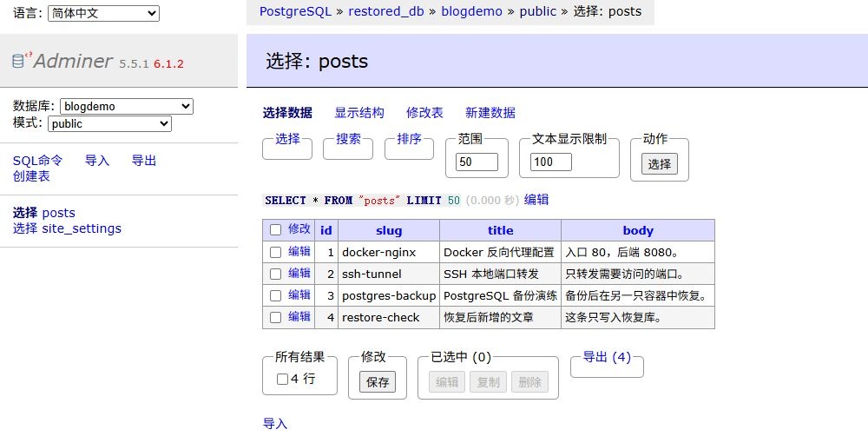
Task: Click the 删除 button under 已选中
Action: click(x=529, y=381)
